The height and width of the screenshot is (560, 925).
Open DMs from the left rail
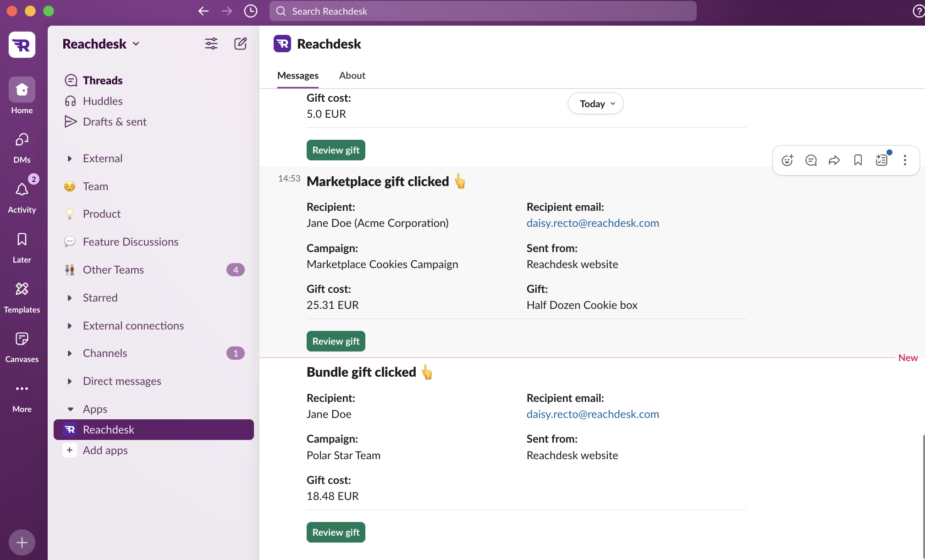click(22, 148)
